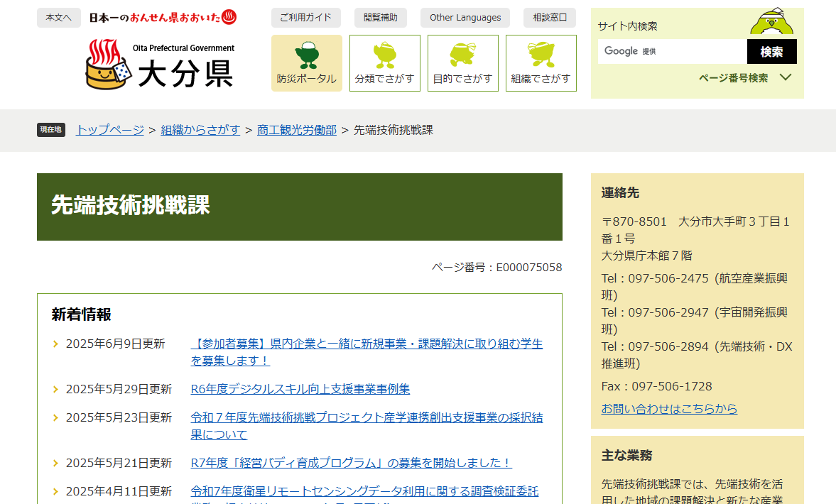Click the 2025年5月23日更新 date text
Image resolution: width=836 pixels, height=504 pixels.
click(119, 417)
